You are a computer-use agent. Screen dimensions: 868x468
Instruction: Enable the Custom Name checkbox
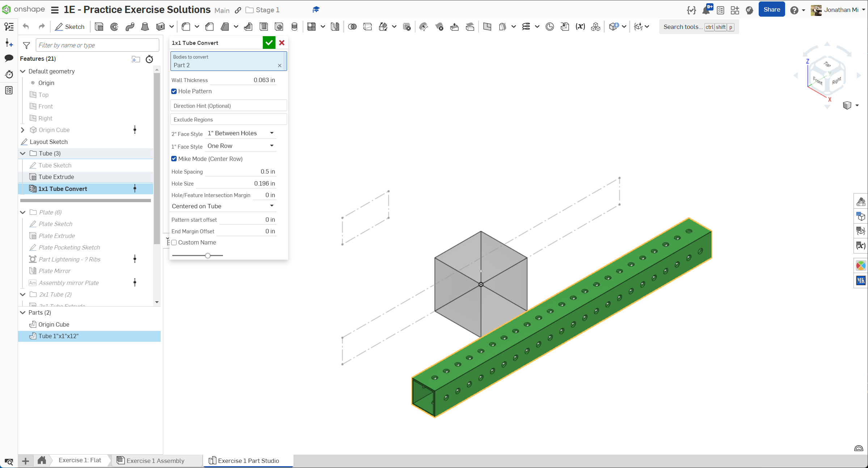(x=174, y=243)
